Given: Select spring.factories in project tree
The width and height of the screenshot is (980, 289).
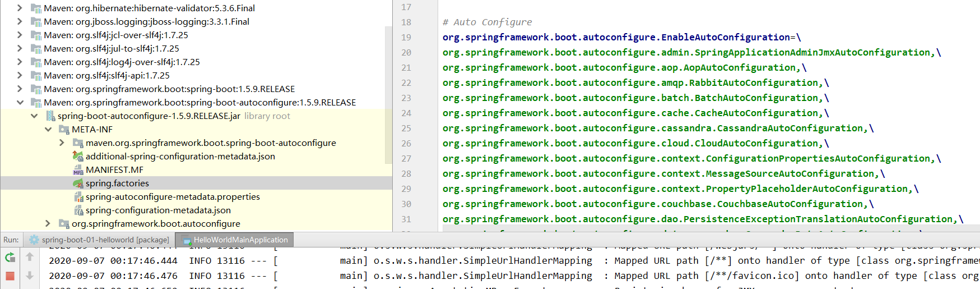Looking at the screenshot, I should [117, 183].
